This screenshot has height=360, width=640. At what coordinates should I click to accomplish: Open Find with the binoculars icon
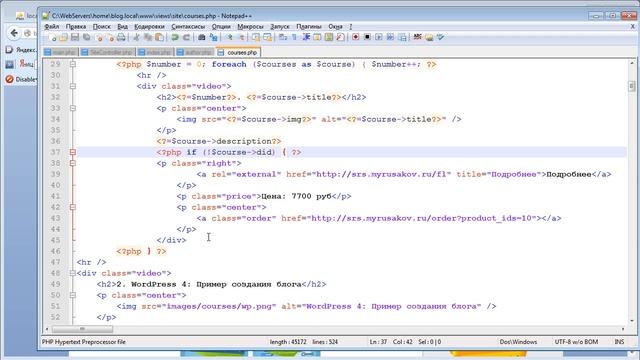202,38
